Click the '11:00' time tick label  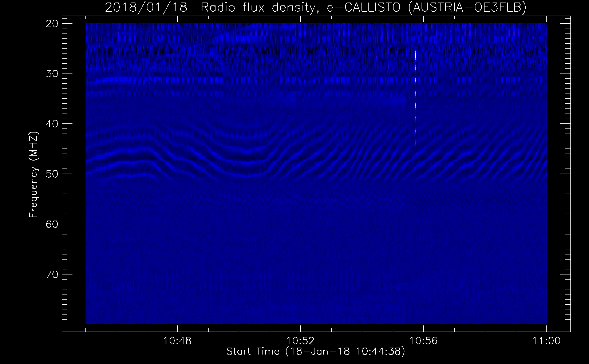click(x=546, y=341)
